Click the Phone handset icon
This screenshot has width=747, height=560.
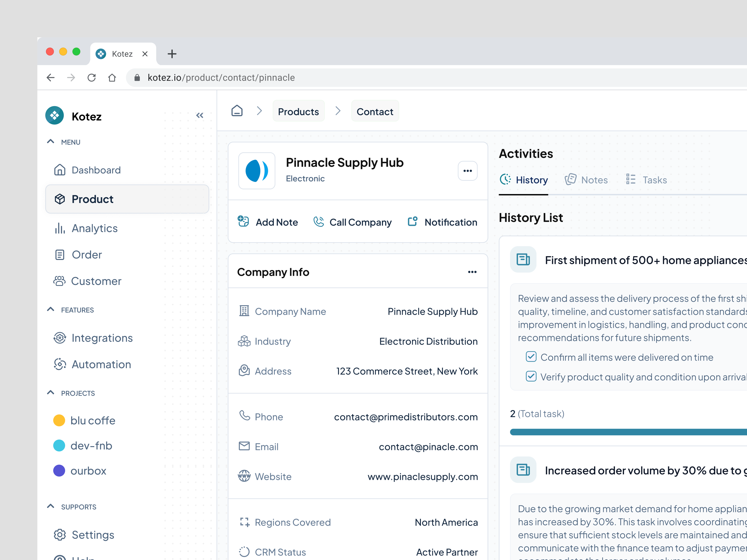(x=244, y=416)
